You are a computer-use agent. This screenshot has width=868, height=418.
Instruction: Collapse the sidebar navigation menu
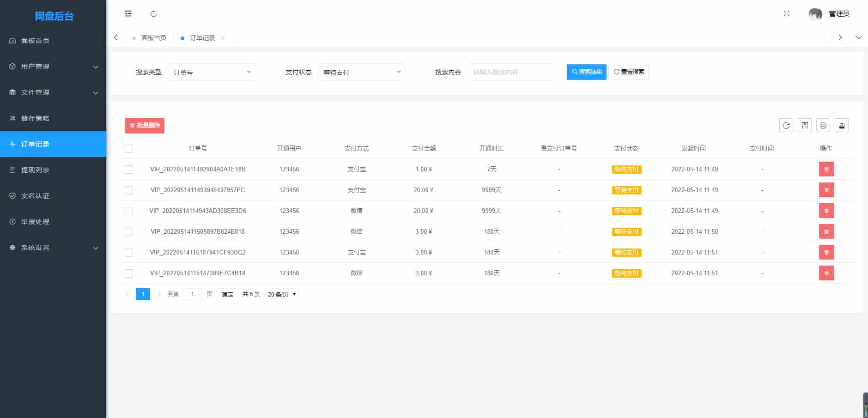click(x=128, y=13)
